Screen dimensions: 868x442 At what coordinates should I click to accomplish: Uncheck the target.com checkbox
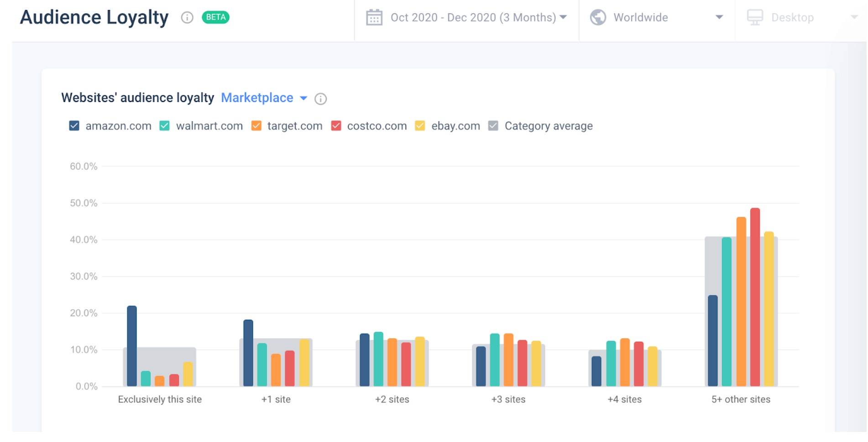(256, 126)
